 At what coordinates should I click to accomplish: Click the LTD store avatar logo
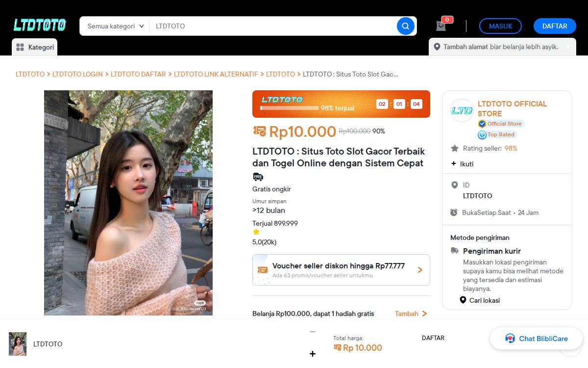(x=462, y=110)
